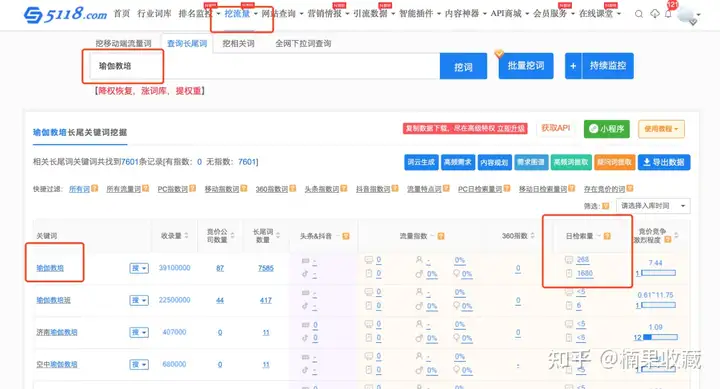The width and height of the screenshot is (720, 389).
Task: Click the 批量挖词 button
Action: (x=526, y=66)
